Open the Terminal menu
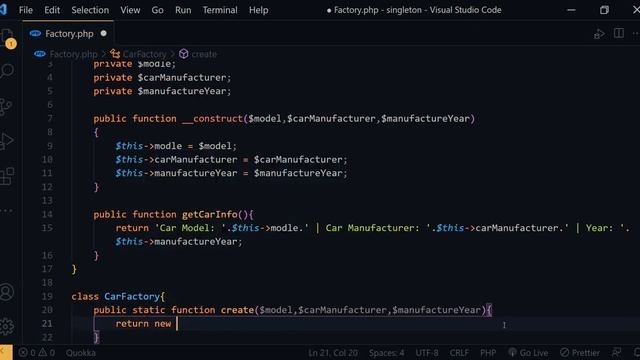Screen dimensions: 640x360 [x=220, y=10]
